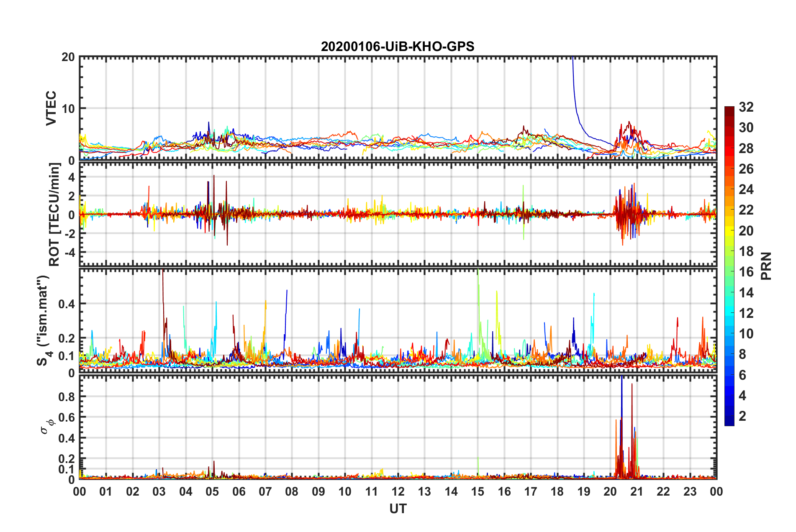This screenshot has height=532, width=796.
Task: Click hour label 14 on the UT axis
Action: 451,491
